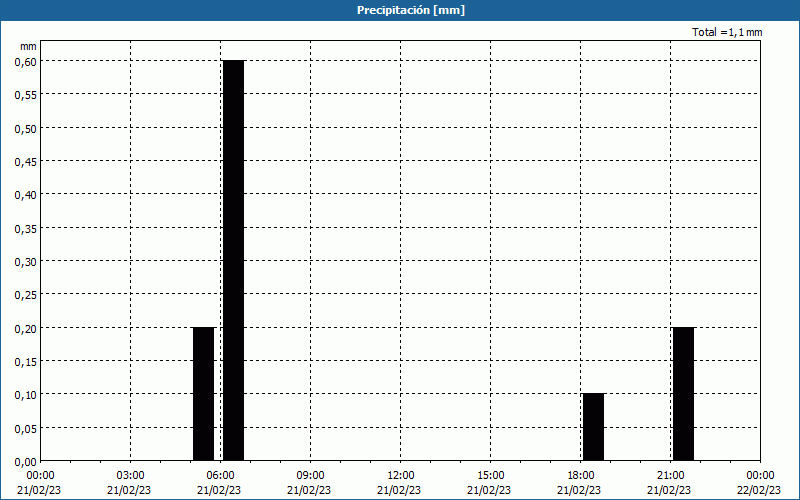Click the Precipitación [mm] title bar

[x=400, y=10]
